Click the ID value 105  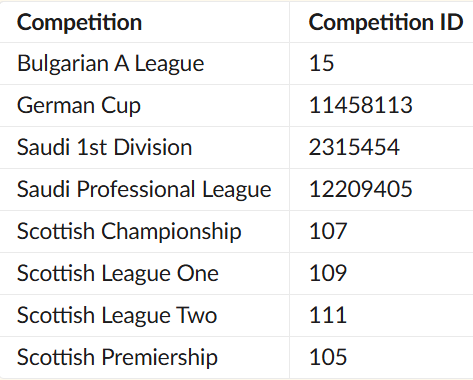(x=328, y=357)
